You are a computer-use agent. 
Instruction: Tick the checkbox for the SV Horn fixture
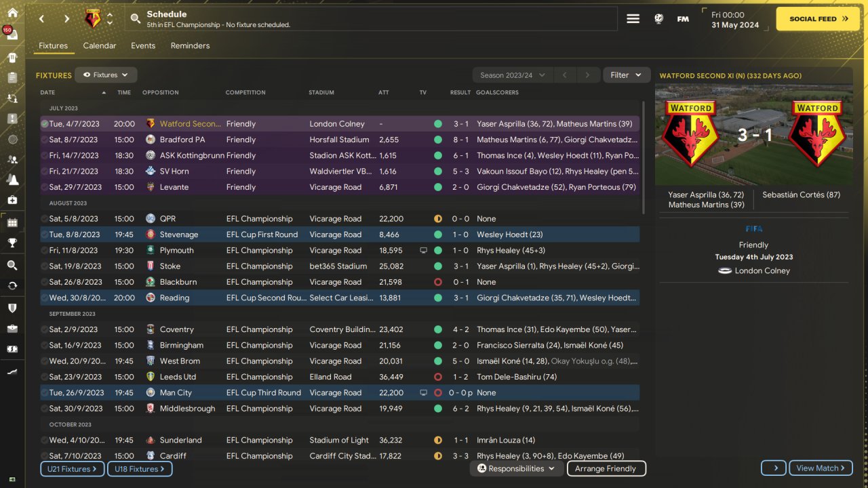tap(44, 171)
